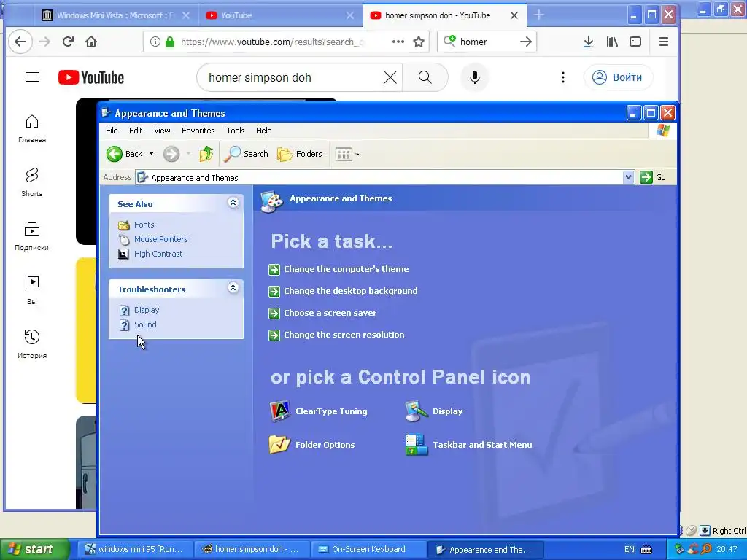This screenshot has height=560, width=747.
Task: Clear the YouTube search query
Action: [390, 77]
